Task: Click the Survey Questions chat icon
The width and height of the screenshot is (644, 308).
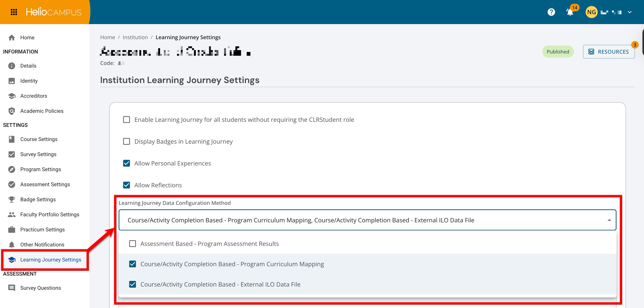Action: 11,288
